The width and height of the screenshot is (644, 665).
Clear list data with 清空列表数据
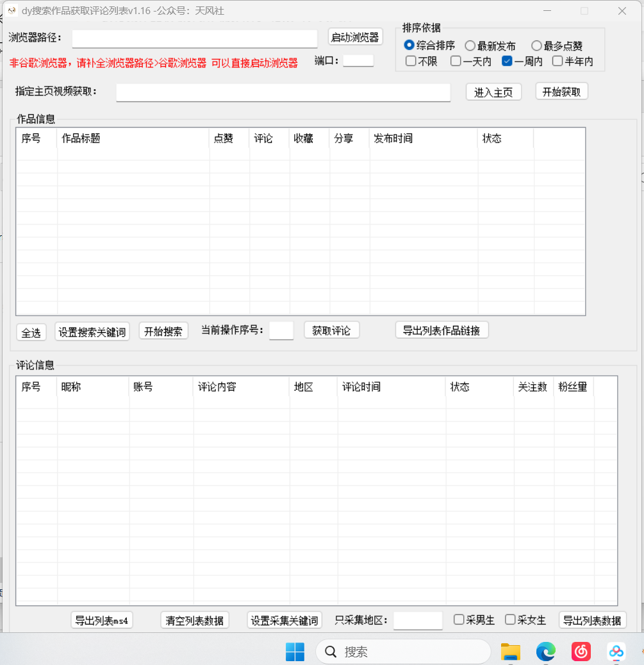(194, 619)
